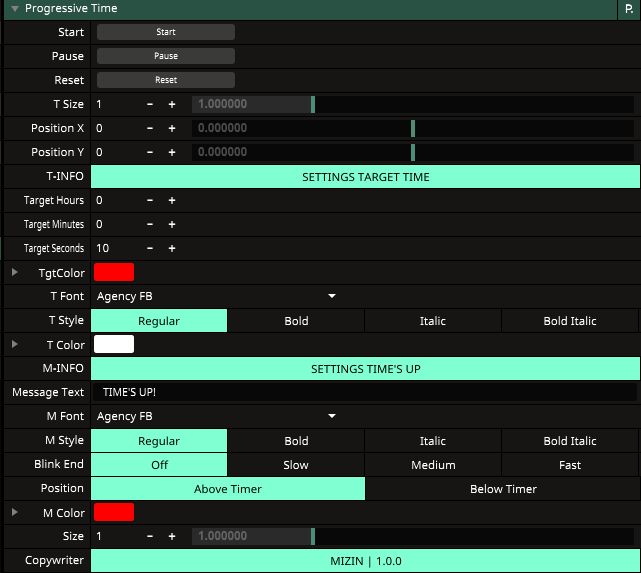Screen dimensions: 641x573
Task: Set M Style to Italic
Action: click(x=433, y=441)
